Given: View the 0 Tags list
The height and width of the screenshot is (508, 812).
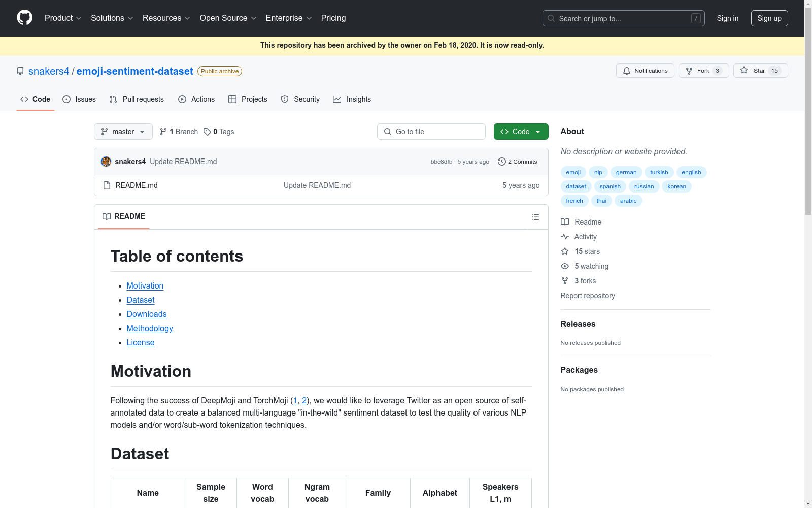Looking at the screenshot, I should 219,132.
